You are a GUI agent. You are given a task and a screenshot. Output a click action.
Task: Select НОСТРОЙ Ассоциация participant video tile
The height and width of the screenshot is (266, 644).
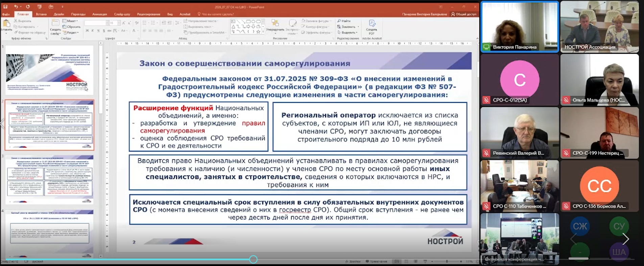pyautogui.click(x=600, y=27)
